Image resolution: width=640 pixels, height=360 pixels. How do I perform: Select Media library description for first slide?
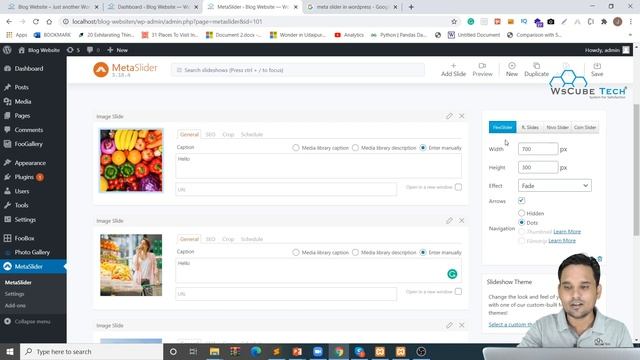tap(355, 148)
